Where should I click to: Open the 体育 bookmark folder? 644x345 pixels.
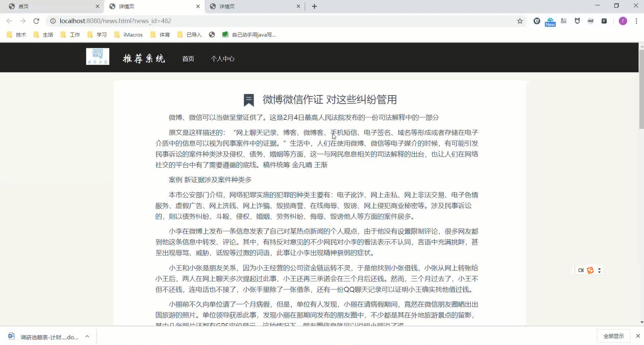click(160, 35)
